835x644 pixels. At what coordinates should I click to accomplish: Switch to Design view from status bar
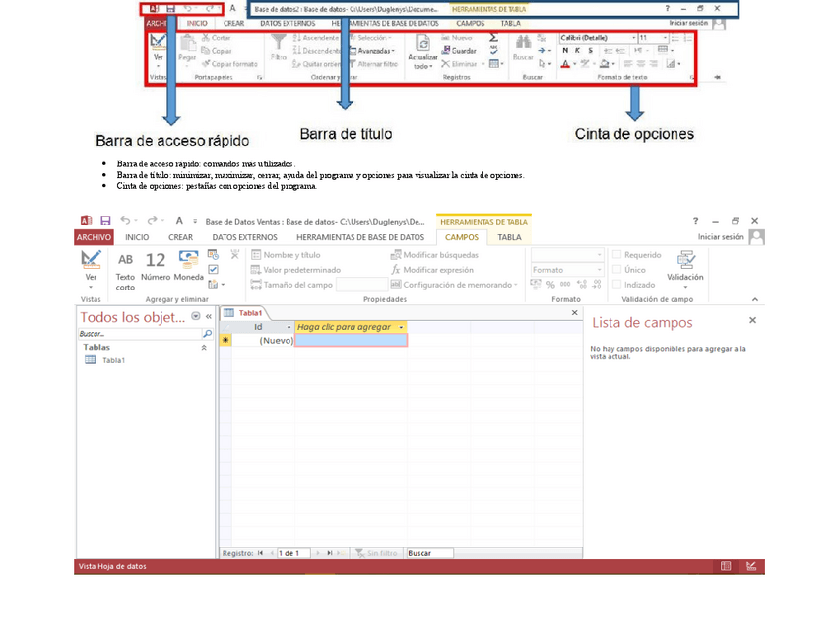point(751,567)
